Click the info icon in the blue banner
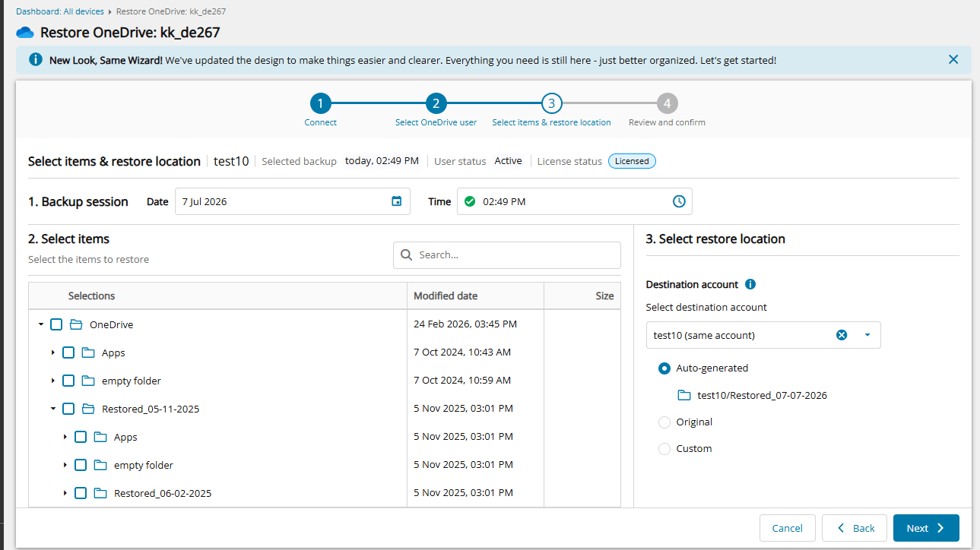The width and height of the screenshot is (980, 550). pyautogui.click(x=36, y=59)
